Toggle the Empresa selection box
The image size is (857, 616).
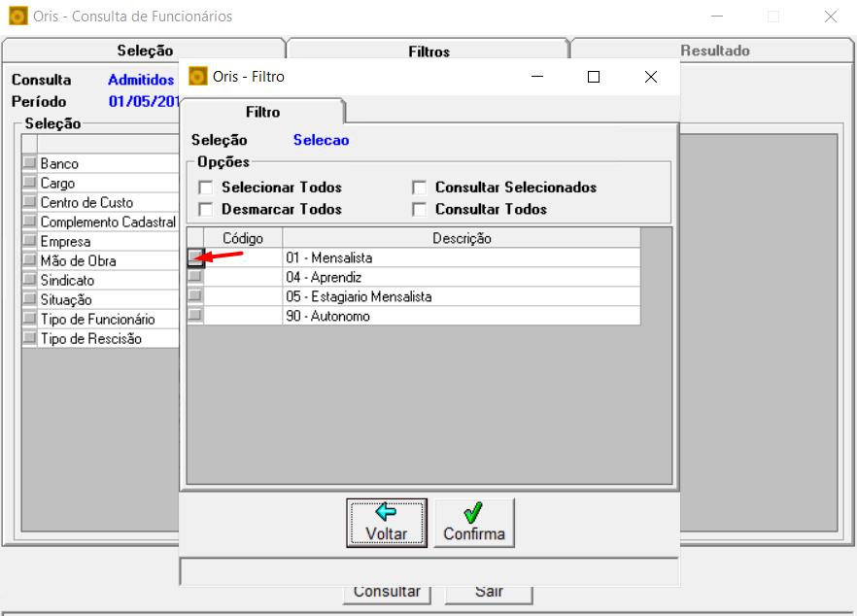[x=29, y=241]
